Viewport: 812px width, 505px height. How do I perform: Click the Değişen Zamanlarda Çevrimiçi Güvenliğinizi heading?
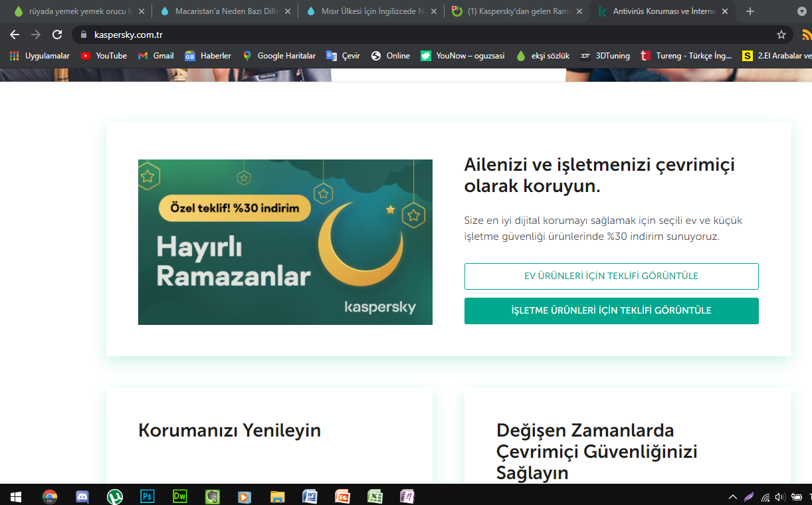coord(597,451)
